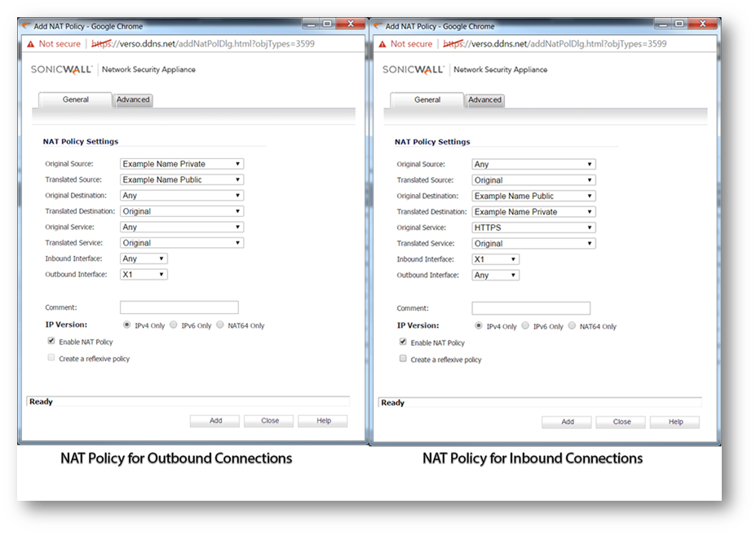This screenshot has width=756, height=535.
Task: Check Create a reflexive policy in inbound window
Action: click(403, 359)
